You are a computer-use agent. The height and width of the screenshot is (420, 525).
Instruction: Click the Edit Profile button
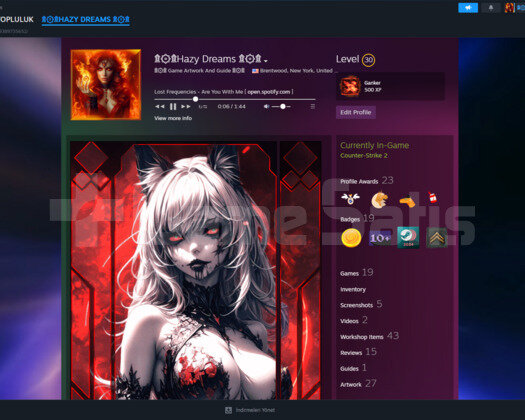coord(356,112)
